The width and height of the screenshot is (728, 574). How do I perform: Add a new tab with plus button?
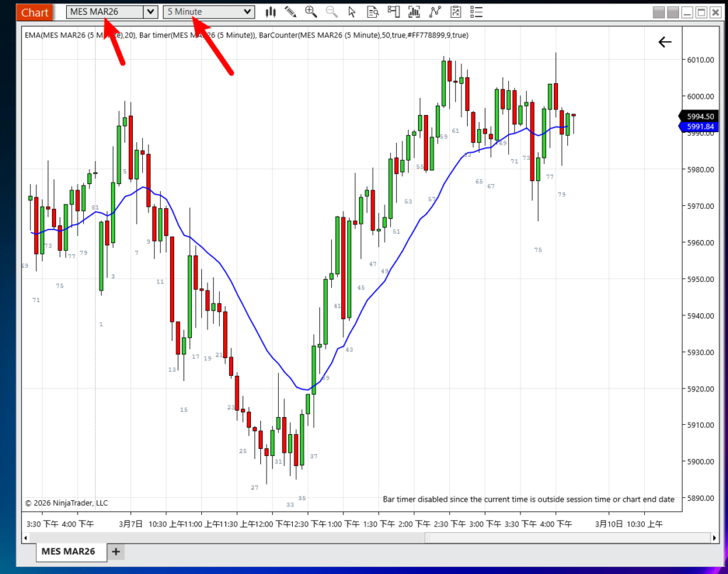click(x=116, y=551)
